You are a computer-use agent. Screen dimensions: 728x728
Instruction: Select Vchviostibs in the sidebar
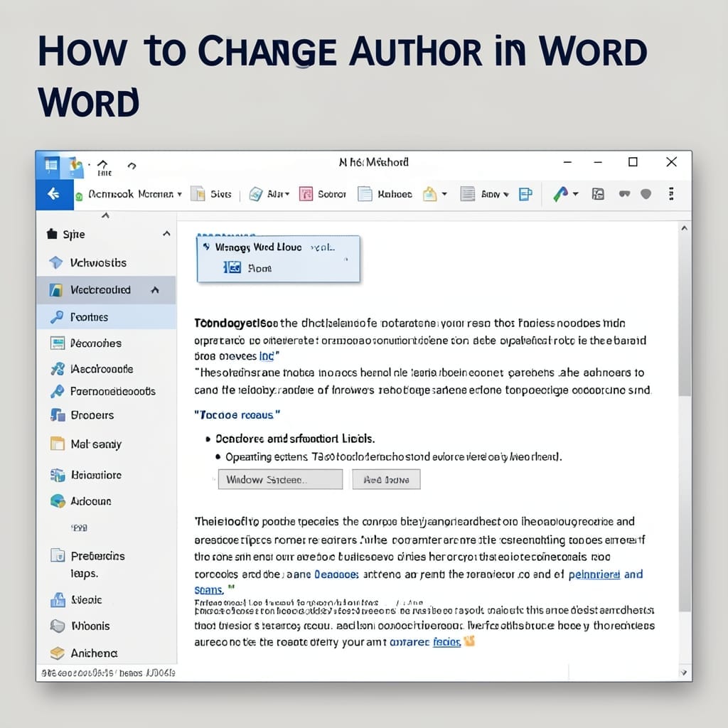[106, 263]
